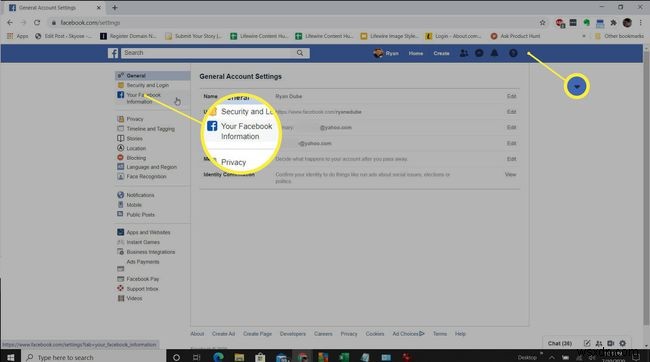Click Create in the Facebook top bar
The width and height of the screenshot is (650, 362).
click(441, 53)
